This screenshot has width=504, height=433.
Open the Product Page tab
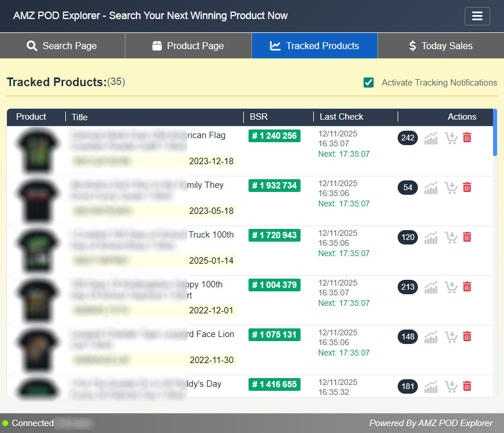[x=188, y=46]
